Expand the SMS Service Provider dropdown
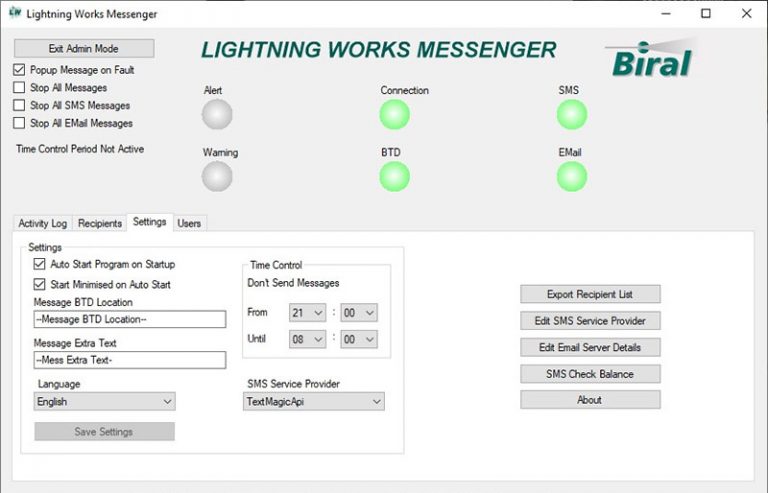 coord(314,402)
